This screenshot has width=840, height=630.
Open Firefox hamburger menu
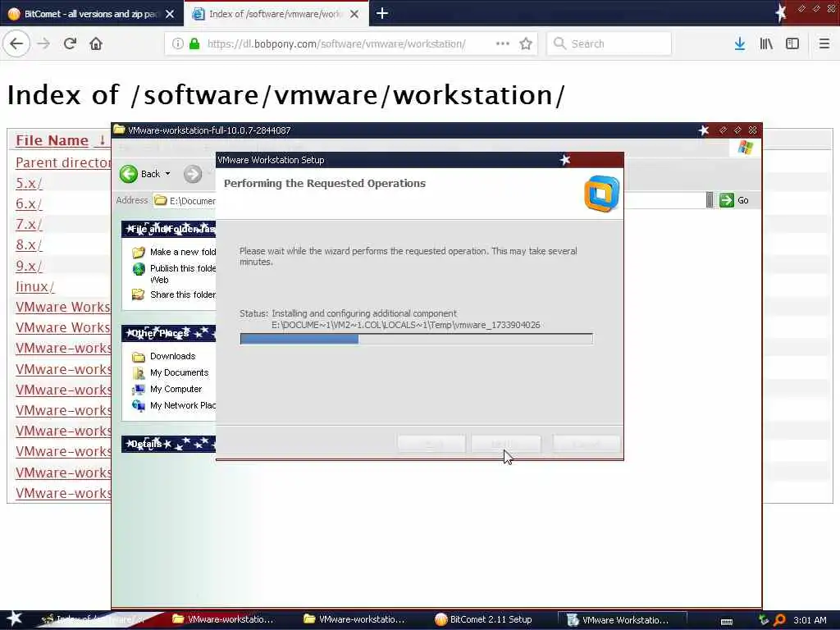click(x=824, y=43)
